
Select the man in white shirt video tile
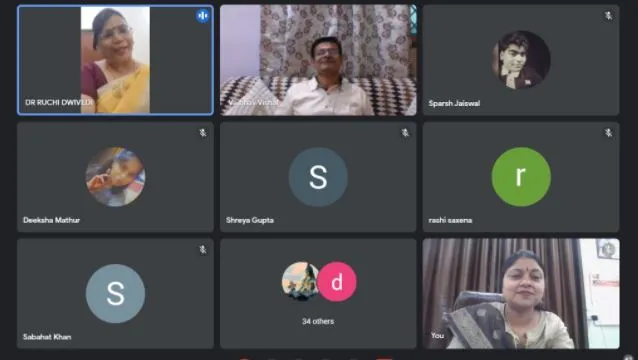(x=318, y=60)
